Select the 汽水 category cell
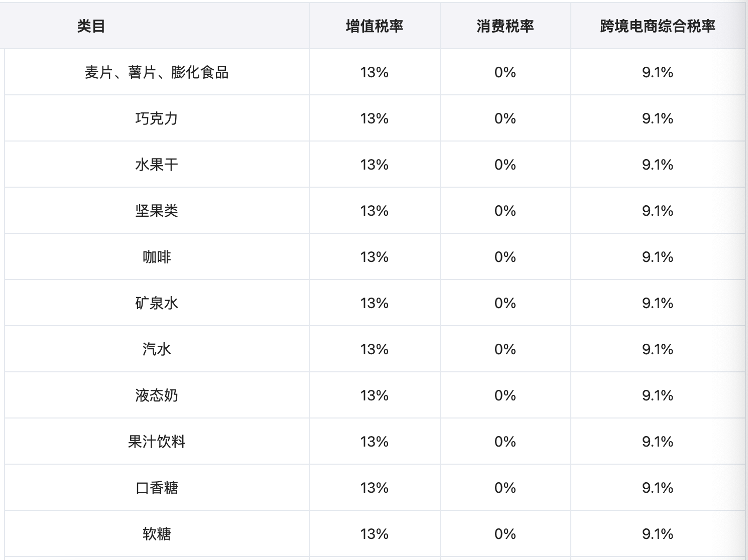The height and width of the screenshot is (560, 748). (157, 349)
